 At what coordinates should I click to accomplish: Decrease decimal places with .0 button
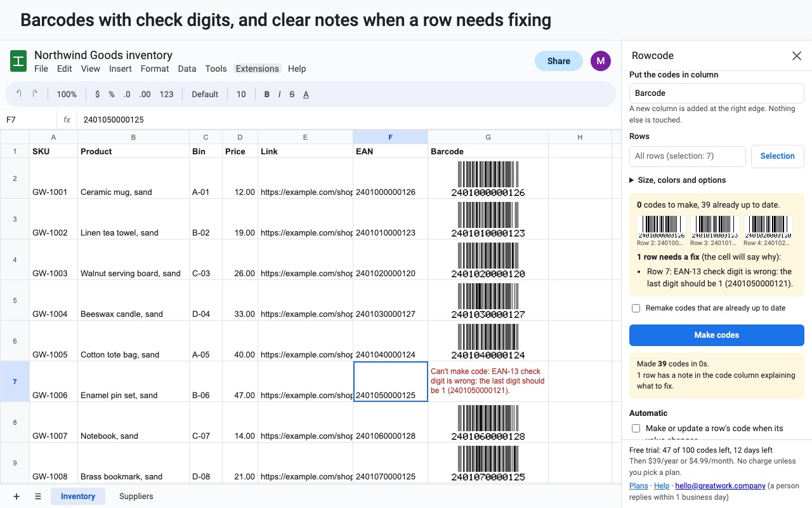point(127,94)
